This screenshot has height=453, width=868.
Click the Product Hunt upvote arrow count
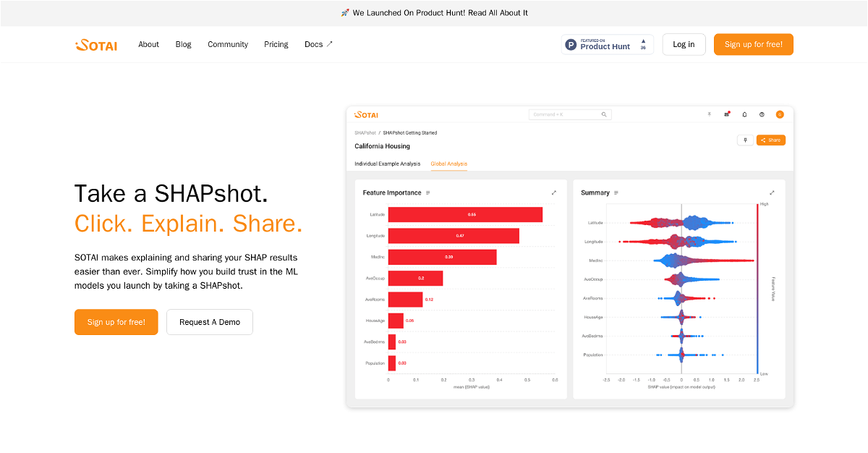(643, 44)
